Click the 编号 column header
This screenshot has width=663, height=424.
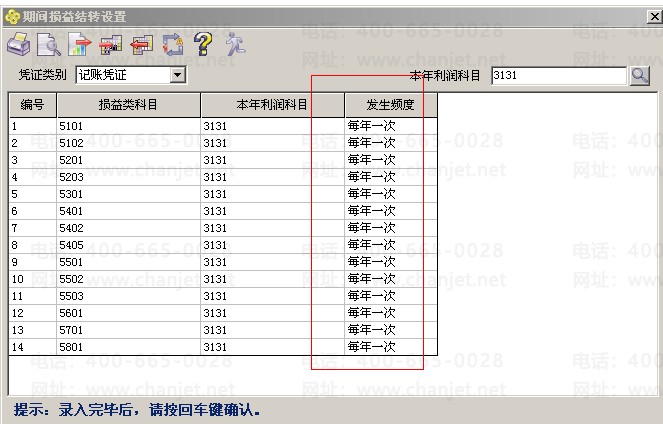click(x=32, y=104)
